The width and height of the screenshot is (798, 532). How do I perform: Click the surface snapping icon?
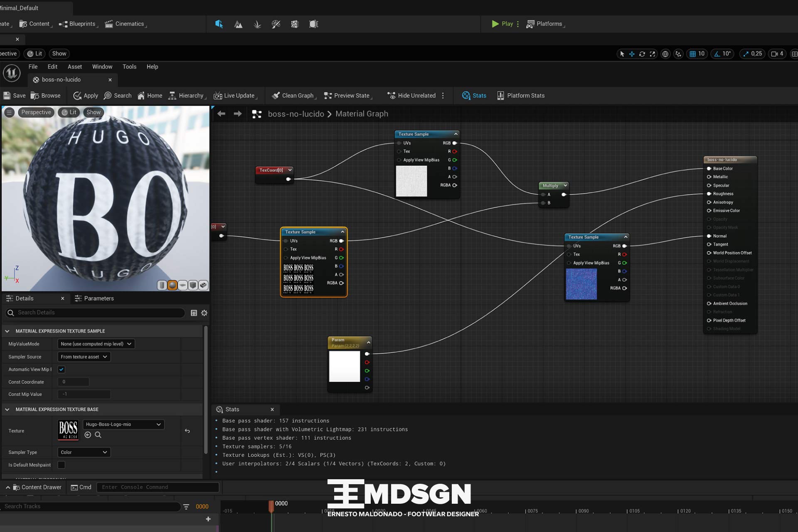(678, 54)
